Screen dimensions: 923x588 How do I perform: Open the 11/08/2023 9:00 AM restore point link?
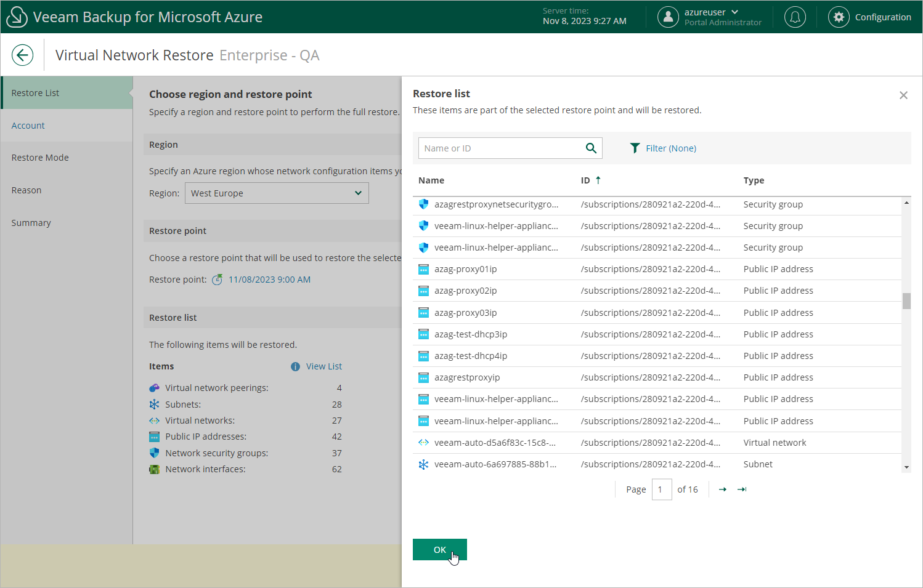(269, 280)
